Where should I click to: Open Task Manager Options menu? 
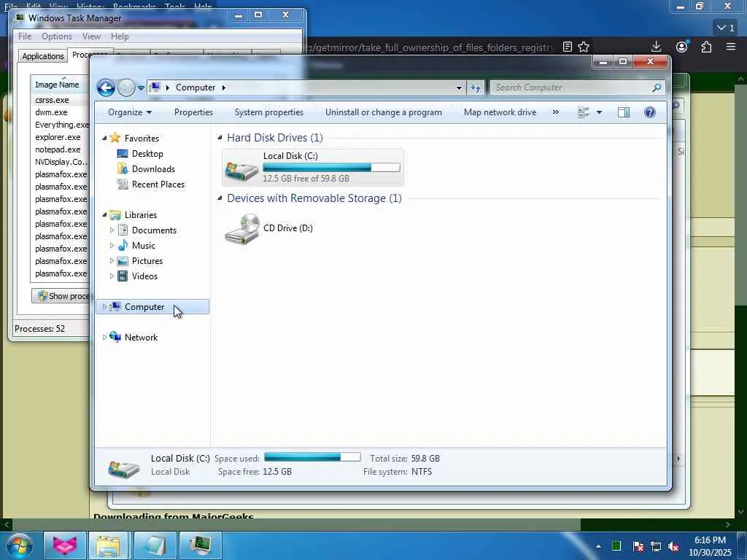point(57,36)
